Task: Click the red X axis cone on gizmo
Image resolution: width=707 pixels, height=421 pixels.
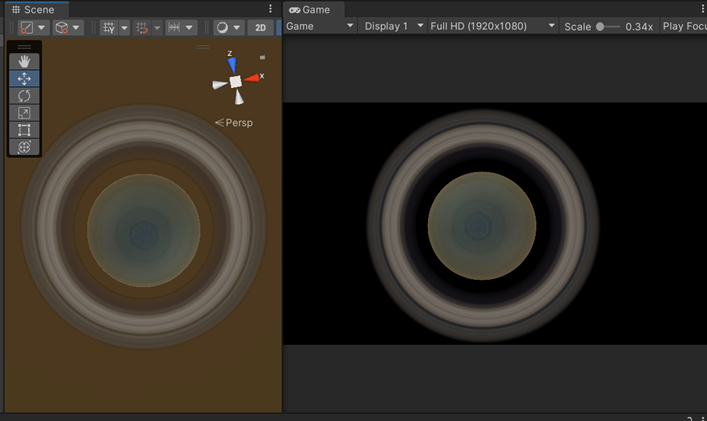Action: click(252, 78)
